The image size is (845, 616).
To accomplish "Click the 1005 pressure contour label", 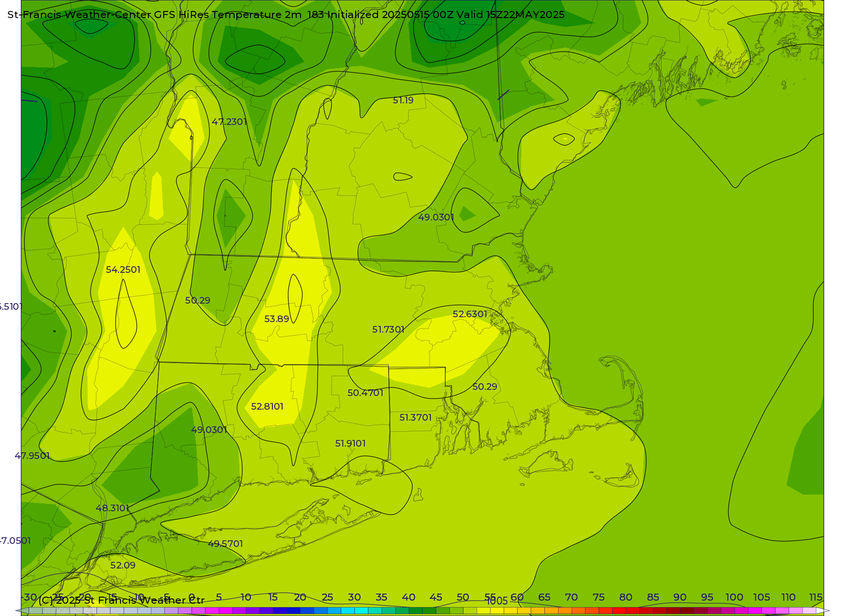I will coord(497,601).
